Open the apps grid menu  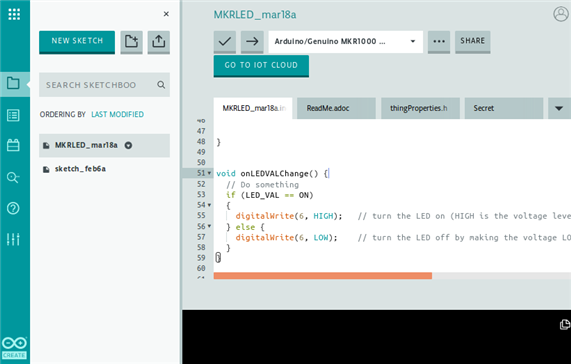tap(14, 14)
